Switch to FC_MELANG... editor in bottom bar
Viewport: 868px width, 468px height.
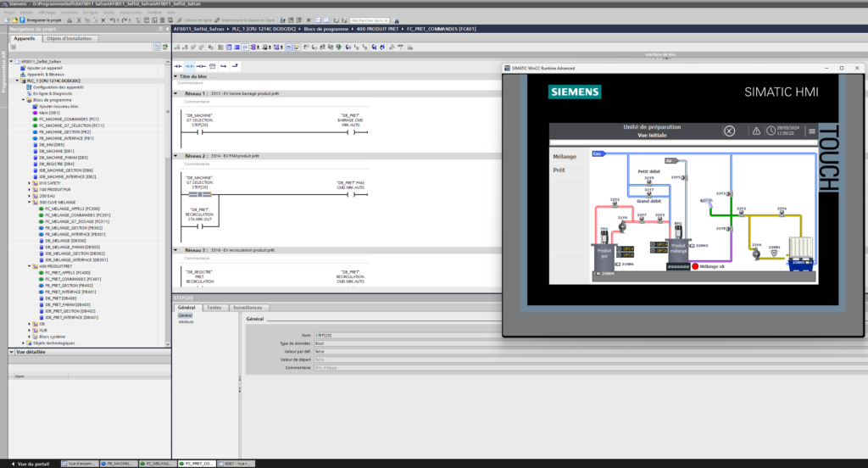click(157, 464)
